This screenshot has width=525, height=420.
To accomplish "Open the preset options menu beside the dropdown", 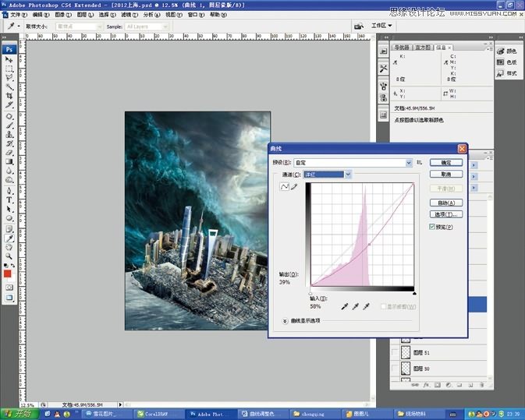I will (419, 163).
